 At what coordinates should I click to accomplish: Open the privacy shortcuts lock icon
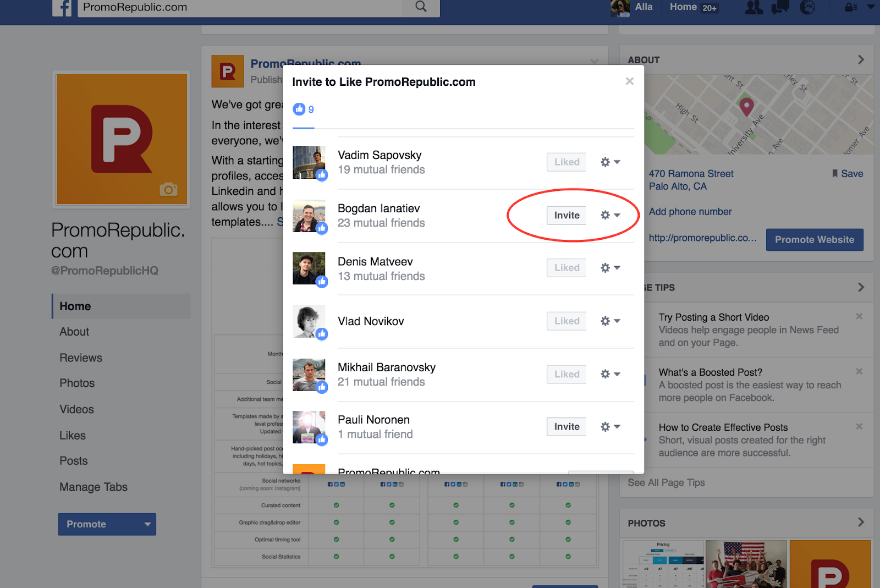pyautogui.click(x=851, y=8)
